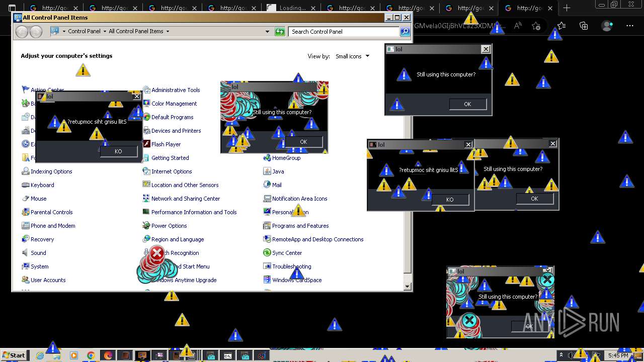
Task: Click Control Panel scrollbar down arrow
Action: pyautogui.click(x=408, y=287)
